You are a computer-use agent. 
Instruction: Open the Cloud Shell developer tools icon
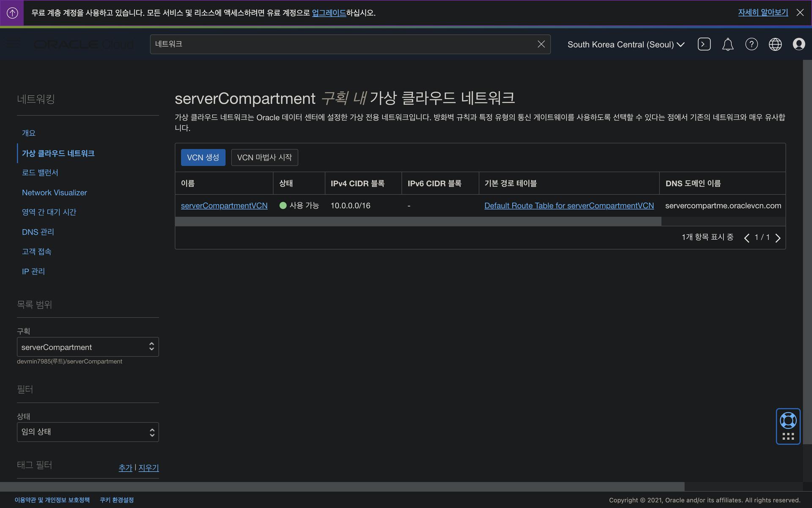coord(704,44)
